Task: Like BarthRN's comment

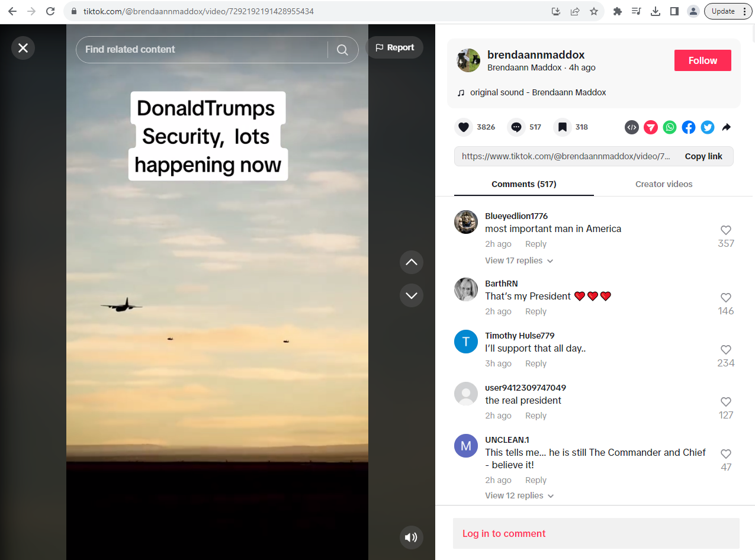Action: 726,298
